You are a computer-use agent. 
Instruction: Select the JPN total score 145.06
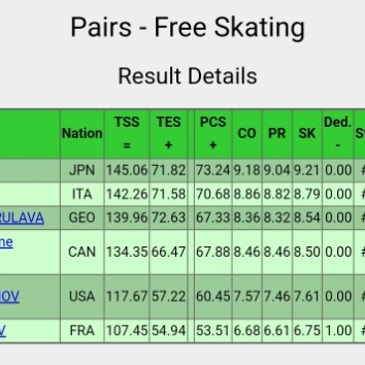(127, 170)
